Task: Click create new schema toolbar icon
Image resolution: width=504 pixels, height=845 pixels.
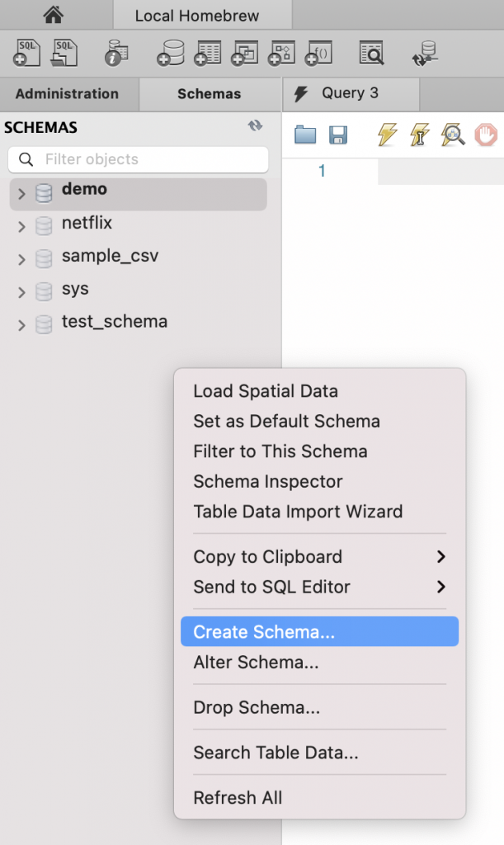Action: click(169, 54)
